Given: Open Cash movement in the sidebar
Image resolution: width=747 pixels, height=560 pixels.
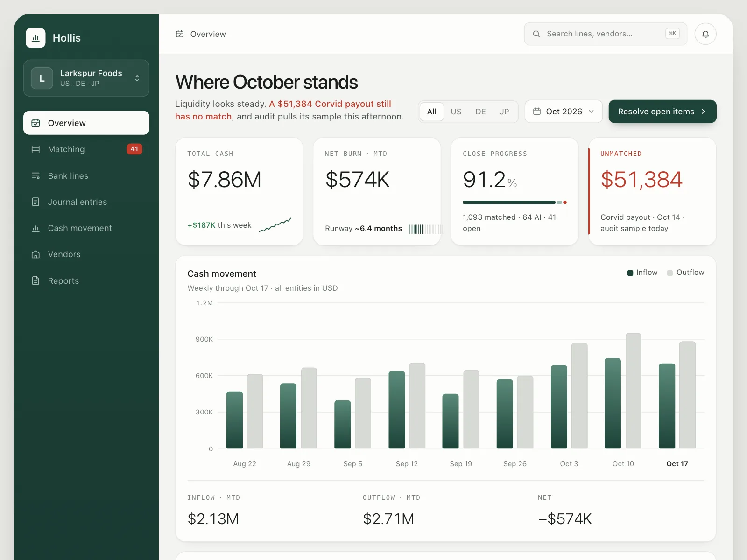Looking at the screenshot, I should tap(86, 228).
